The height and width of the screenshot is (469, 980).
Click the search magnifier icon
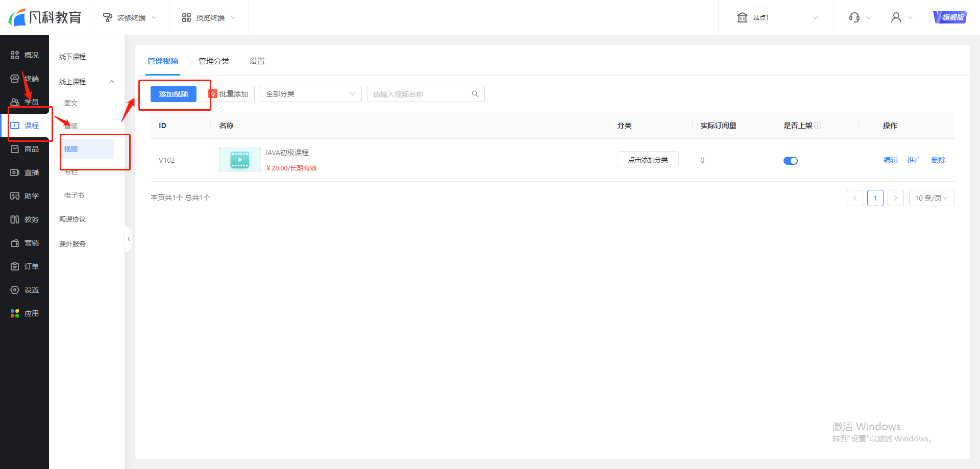point(475,94)
